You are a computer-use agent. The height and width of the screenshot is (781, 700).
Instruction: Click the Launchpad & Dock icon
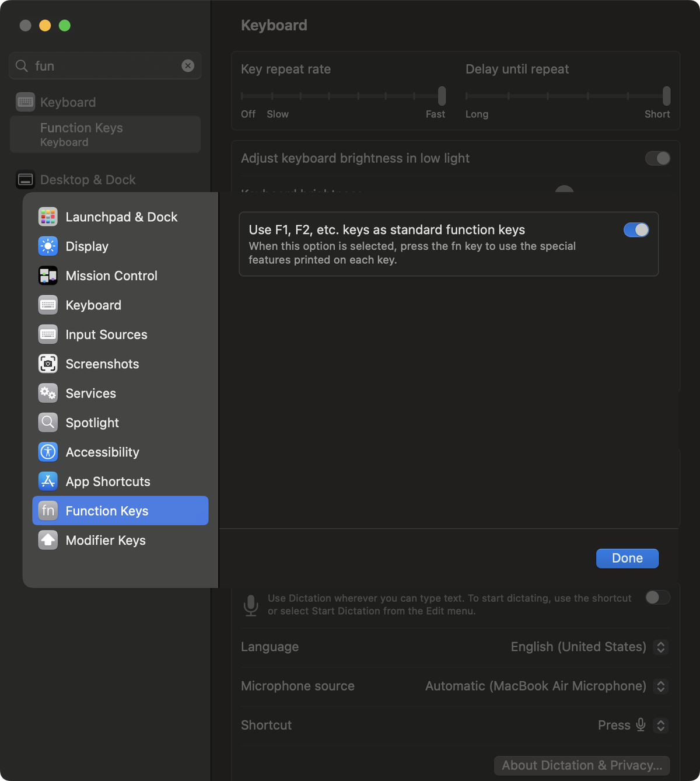(x=48, y=217)
